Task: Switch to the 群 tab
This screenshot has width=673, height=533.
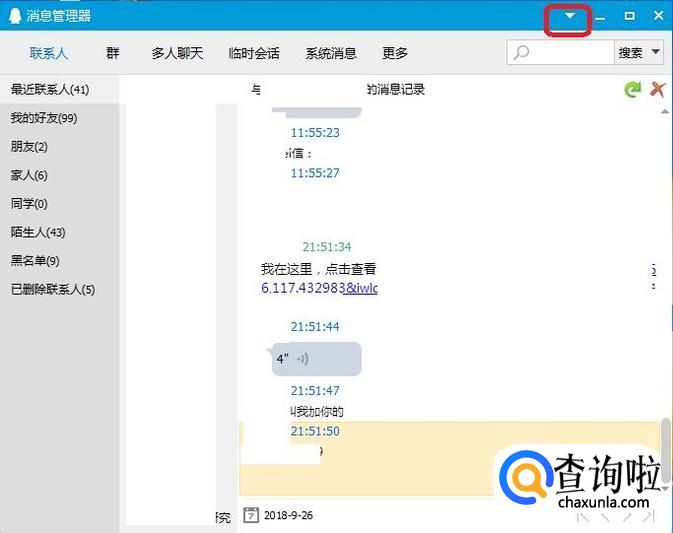Action: [112, 53]
